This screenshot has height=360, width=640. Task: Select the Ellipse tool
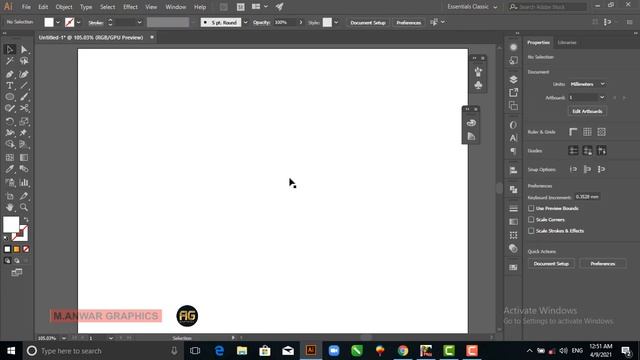(10, 97)
